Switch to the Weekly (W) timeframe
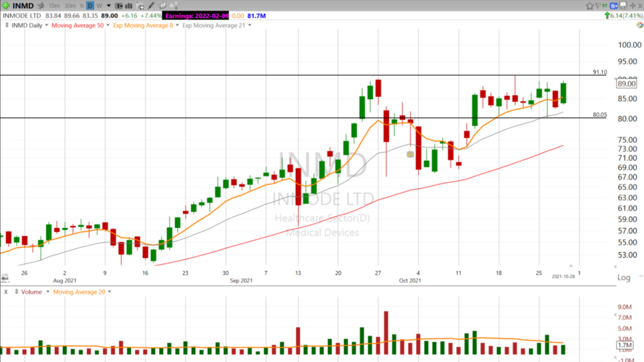 [x=99, y=5]
